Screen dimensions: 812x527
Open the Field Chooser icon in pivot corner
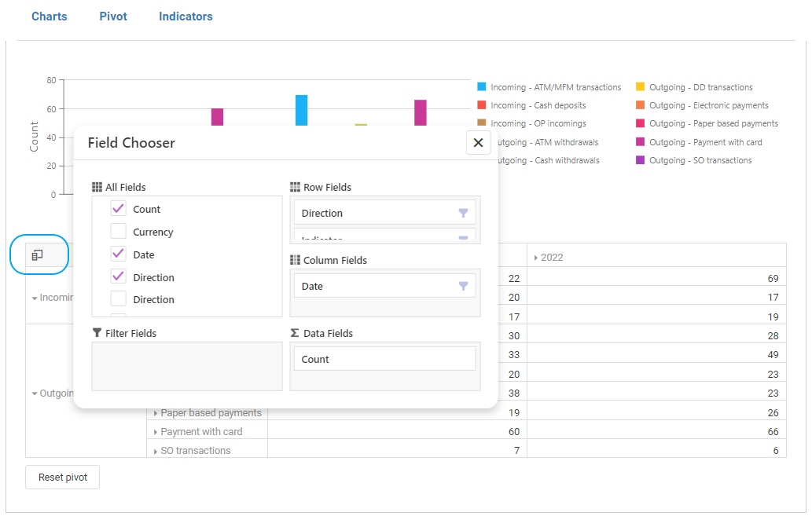(x=38, y=254)
